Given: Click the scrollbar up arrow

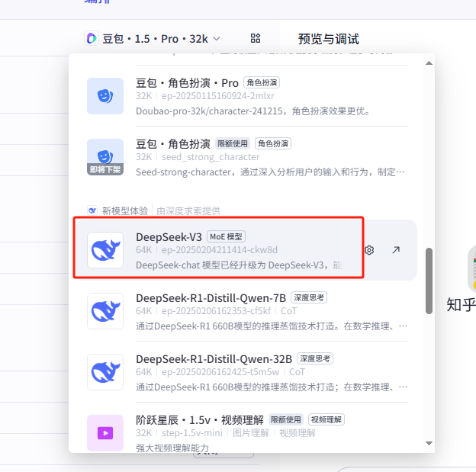Looking at the screenshot, I should tap(429, 63).
